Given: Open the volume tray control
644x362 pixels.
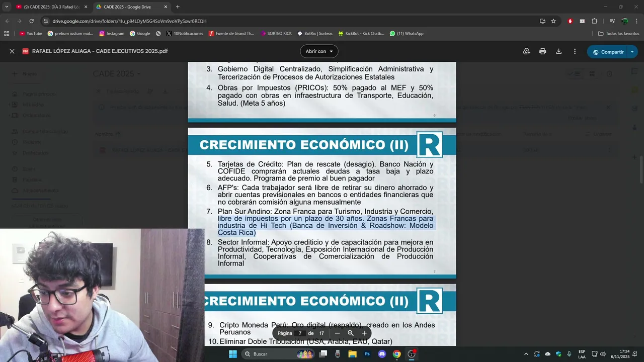Looking at the screenshot, I should 603,354.
